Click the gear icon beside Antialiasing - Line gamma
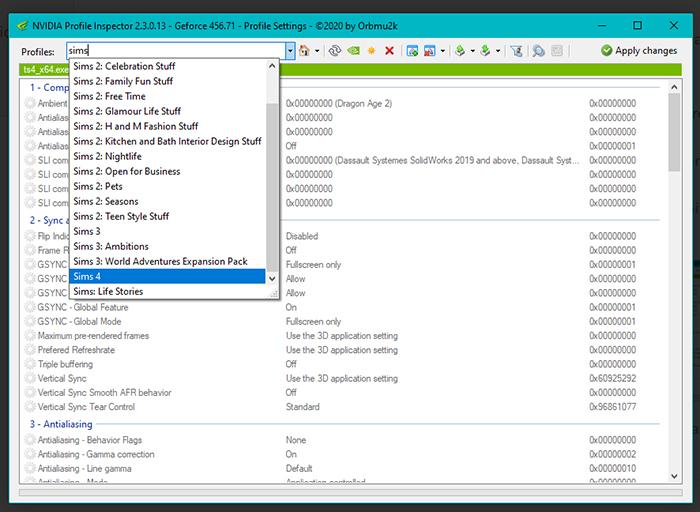 click(x=30, y=469)
